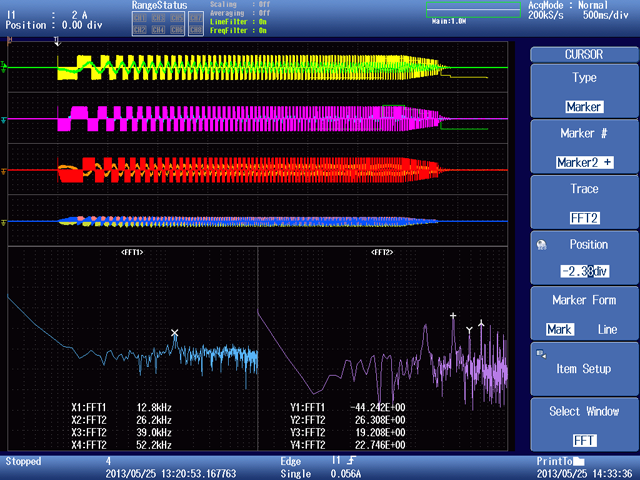Click the acquisition memory bar labeled Main:1.0M
The image size is (640, 480).
coord(473,10)
